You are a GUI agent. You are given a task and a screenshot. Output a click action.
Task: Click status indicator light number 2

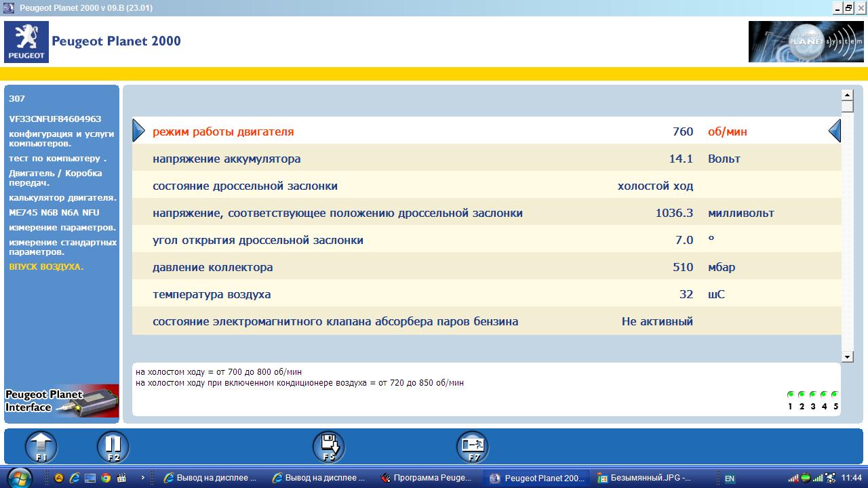coord(802,394)
